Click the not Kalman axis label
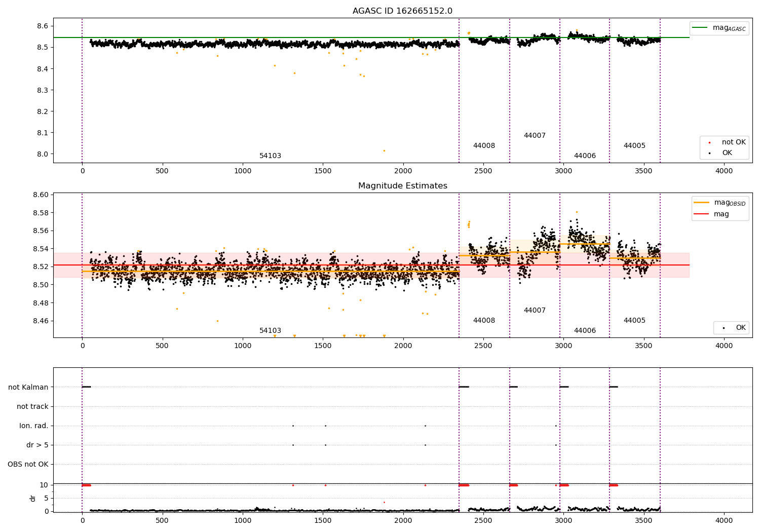Viewport: 760px width, 532px height. [x=28, y=387]
